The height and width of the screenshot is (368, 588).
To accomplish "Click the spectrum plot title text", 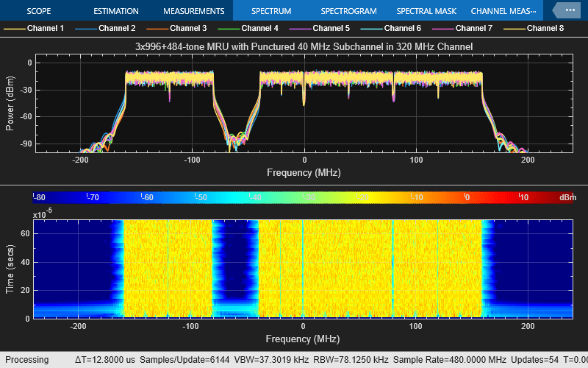I will [304, 46].
